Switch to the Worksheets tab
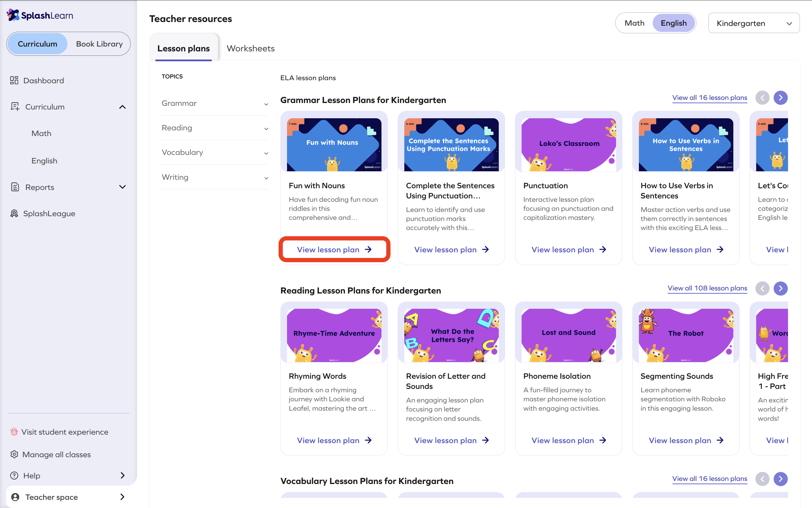 [251, 48]
